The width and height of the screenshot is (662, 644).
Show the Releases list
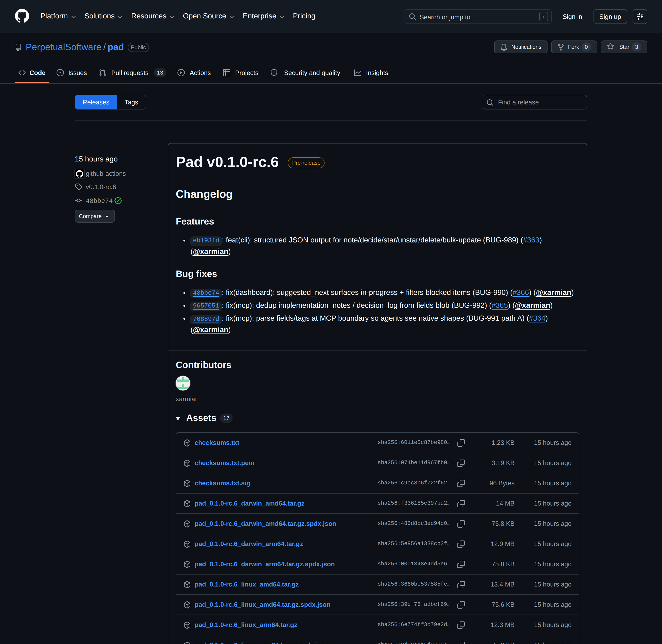point(96,102)
